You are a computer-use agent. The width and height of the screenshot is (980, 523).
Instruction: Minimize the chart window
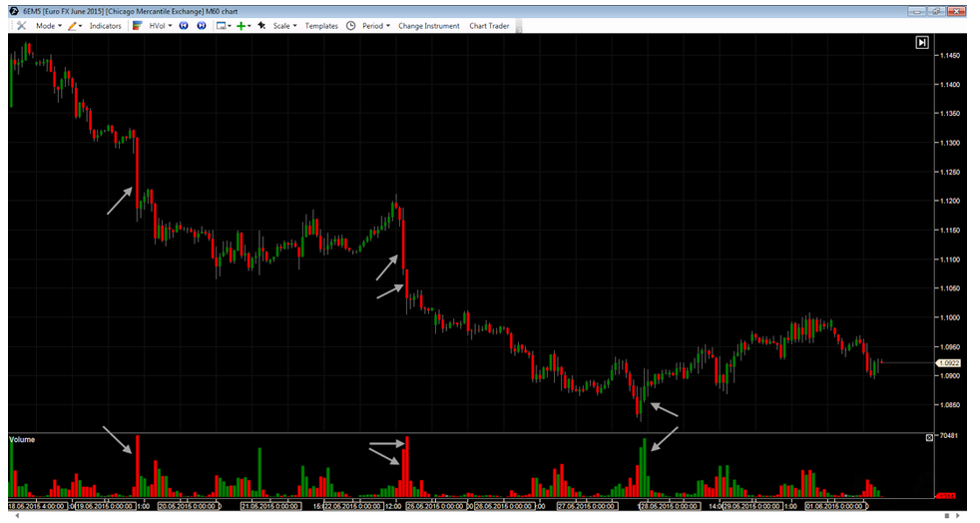[x=917, y=11]
